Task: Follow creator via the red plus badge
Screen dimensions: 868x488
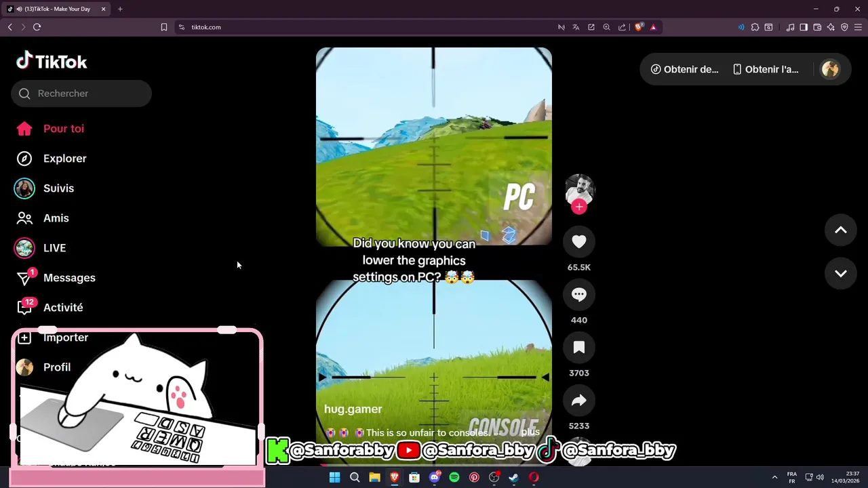Action: tap(578, 207)
